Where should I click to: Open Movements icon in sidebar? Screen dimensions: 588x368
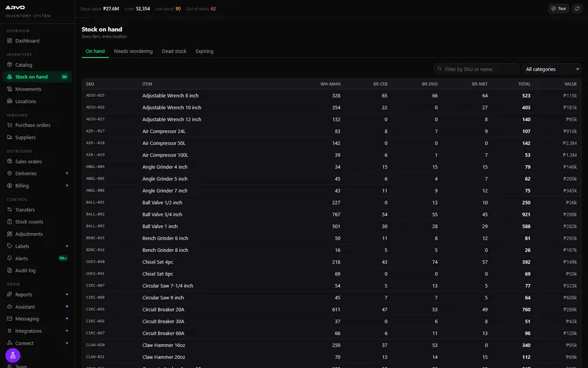pos(10,89)
